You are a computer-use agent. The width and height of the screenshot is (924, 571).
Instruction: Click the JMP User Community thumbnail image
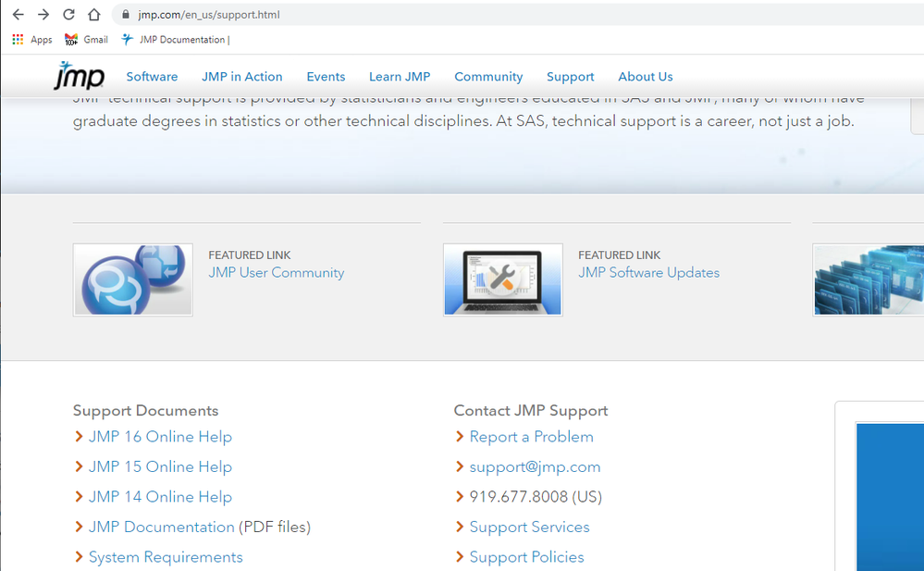point(132,279)
